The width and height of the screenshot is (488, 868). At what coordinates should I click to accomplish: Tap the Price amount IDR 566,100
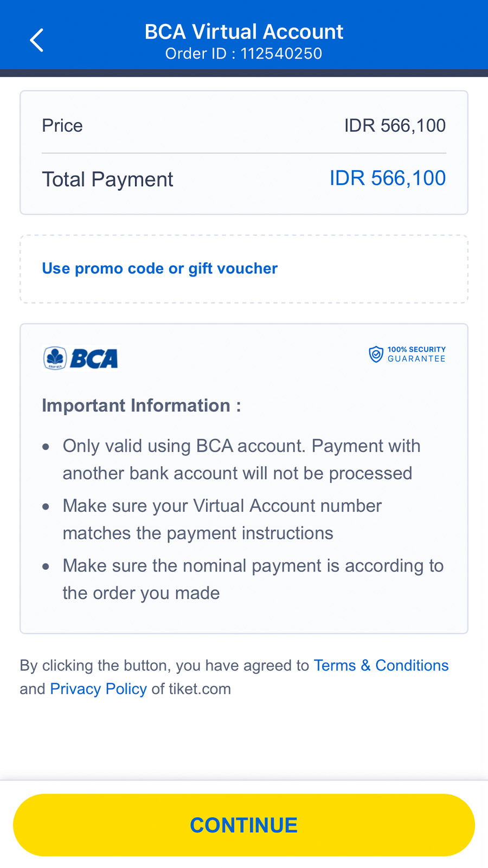click(x=395, y=126)
